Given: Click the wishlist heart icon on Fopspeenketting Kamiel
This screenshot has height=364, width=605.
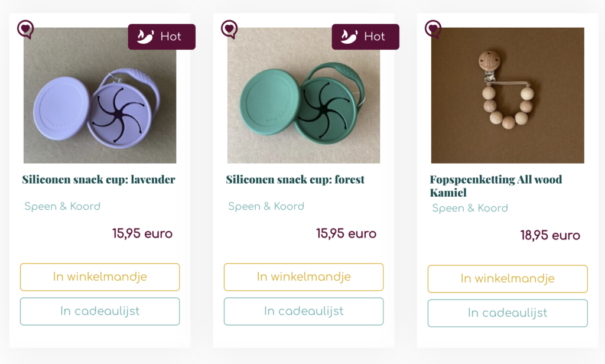Looking at the screenshot, I should [433, 29].
